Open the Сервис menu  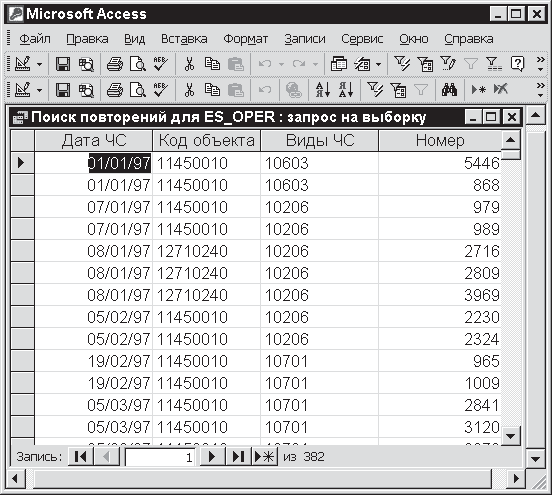click(x=362, y=39)
